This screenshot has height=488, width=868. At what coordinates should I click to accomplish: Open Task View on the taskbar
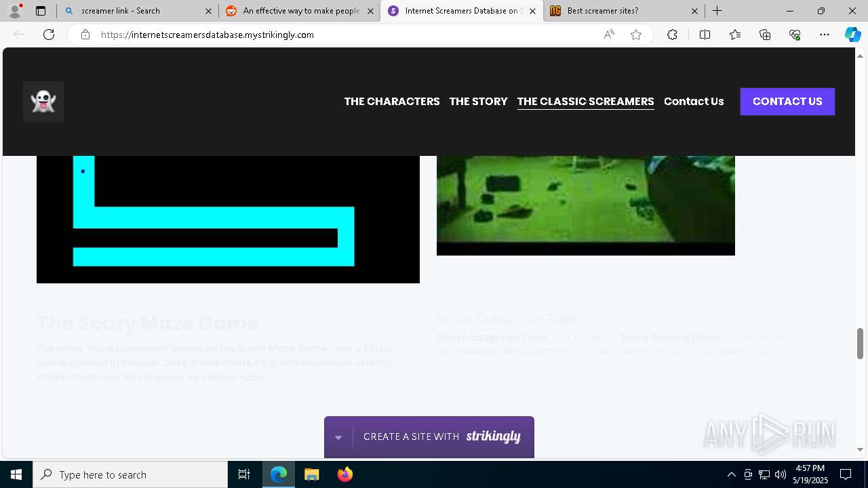[x=244, y=474]
